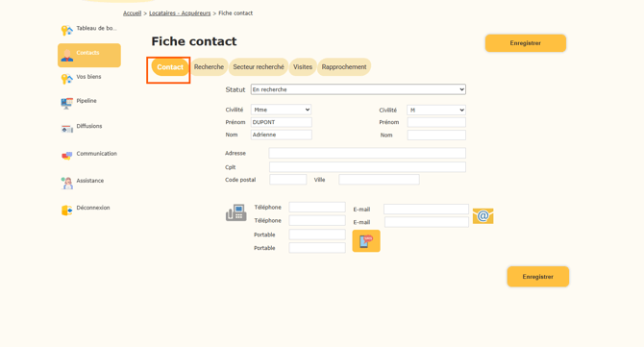Focus the empty second contact Nom field

pos(436,136)
